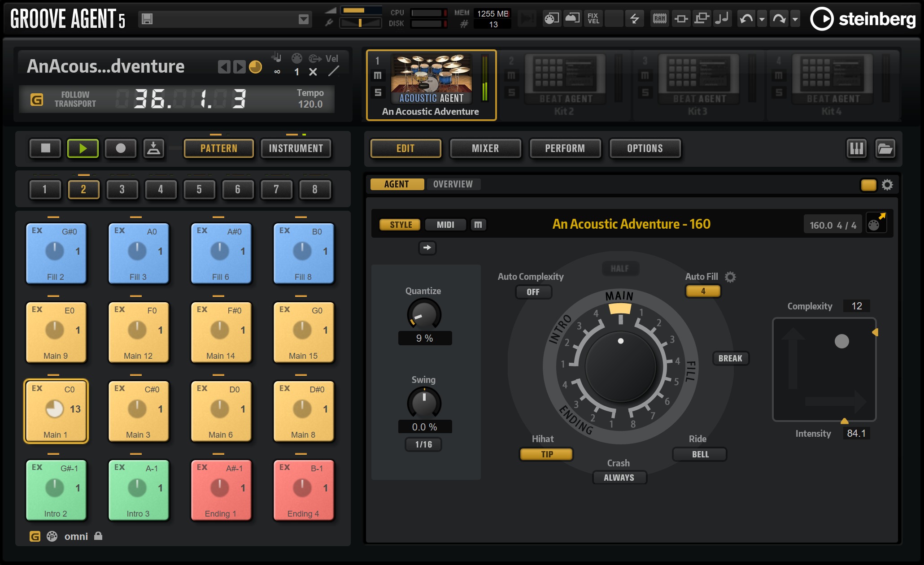Screen dimensions: 924x565
Task: Open the MIXER tab
Action: pos(485,148)
